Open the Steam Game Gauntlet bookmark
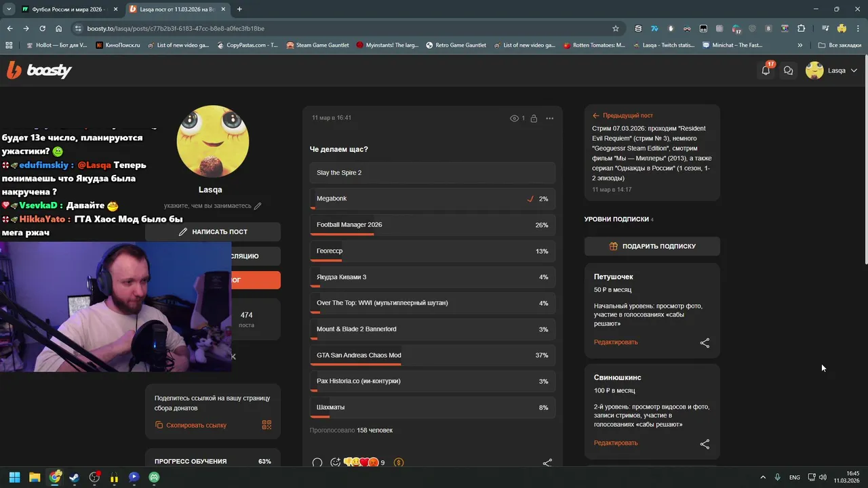868x488 pixels. (318, 45)
